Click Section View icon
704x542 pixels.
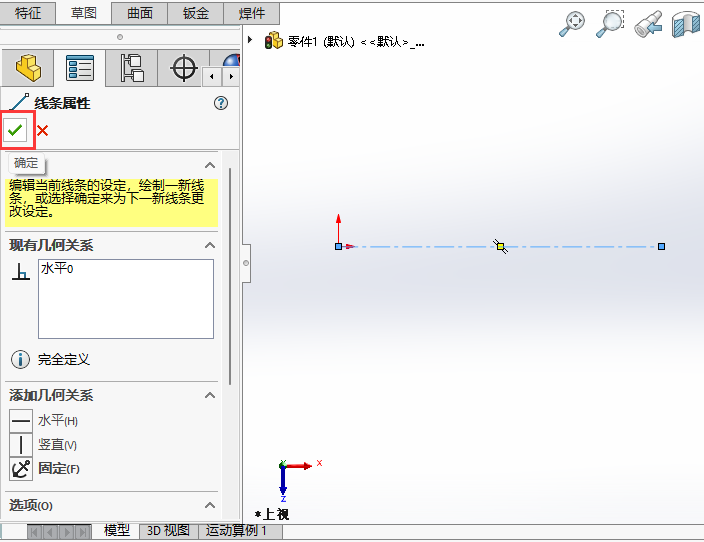[x=686, y=24]
